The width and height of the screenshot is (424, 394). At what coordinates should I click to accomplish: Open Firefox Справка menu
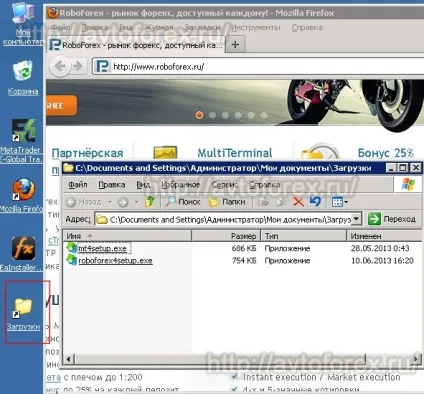[x=307, y=27]
